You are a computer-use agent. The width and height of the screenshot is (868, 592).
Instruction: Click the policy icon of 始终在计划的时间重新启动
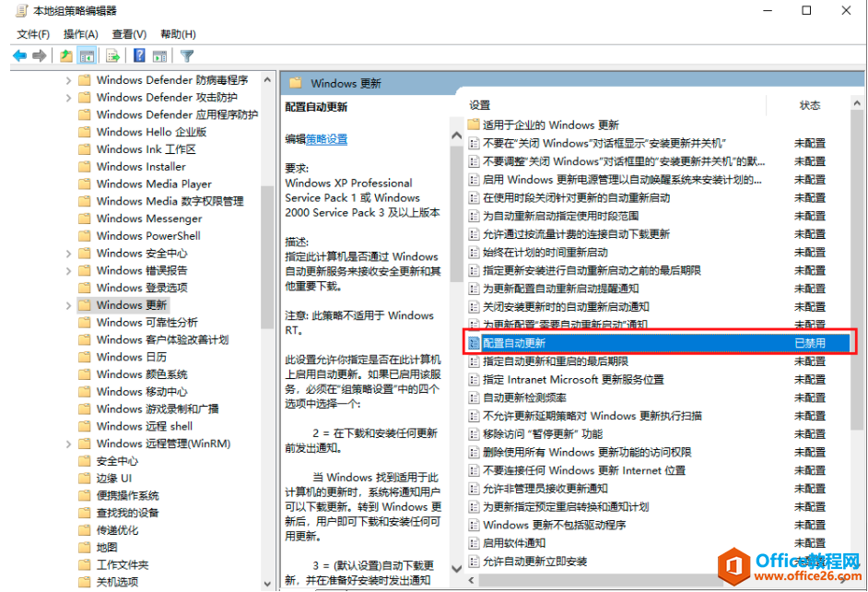(x=474, y=253)
